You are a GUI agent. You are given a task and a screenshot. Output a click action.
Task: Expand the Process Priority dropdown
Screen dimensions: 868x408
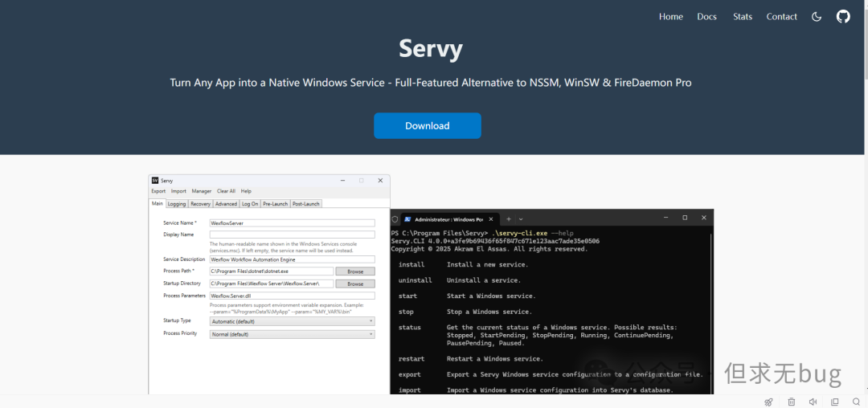pyautogui.click(x=292, y=334)
